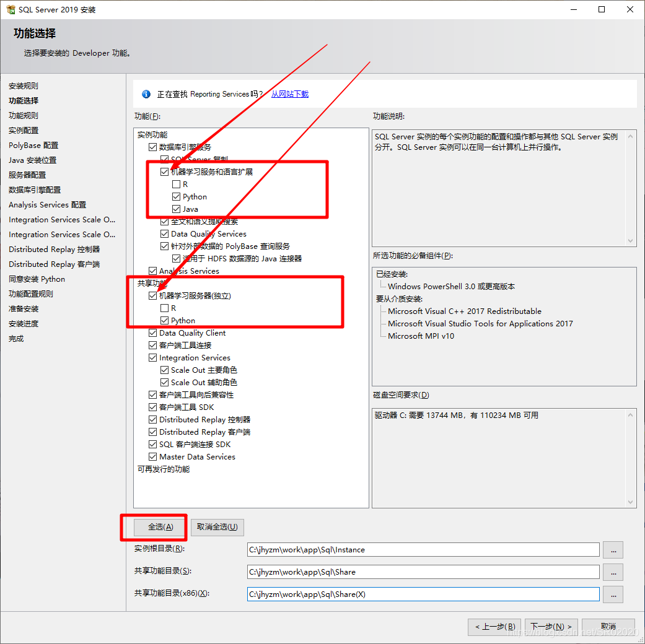Toggle the 客户端工具 SDK checkbox

point(152,407)
